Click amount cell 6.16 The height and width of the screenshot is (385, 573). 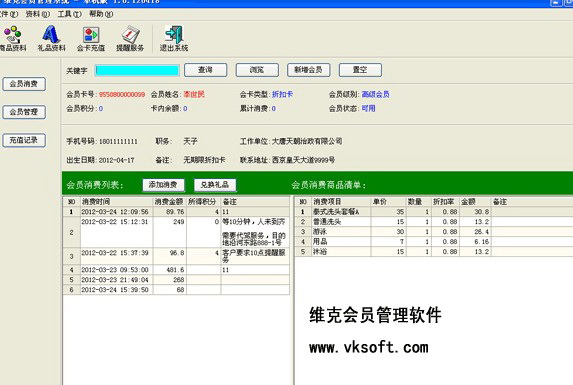(x=475, y=241)
